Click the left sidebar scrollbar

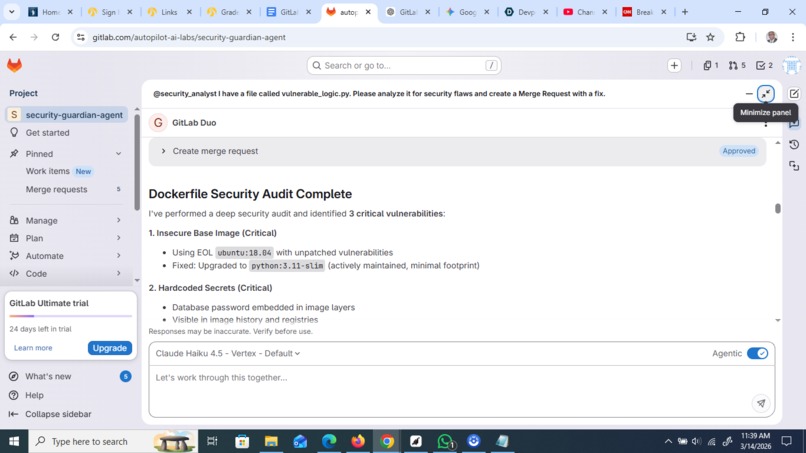[x=137, y=162]
